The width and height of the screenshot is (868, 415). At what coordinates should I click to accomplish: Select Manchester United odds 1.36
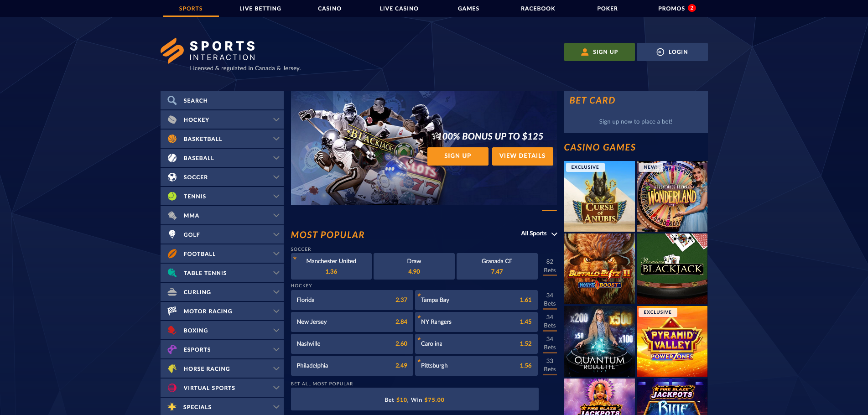coord(332,266)
